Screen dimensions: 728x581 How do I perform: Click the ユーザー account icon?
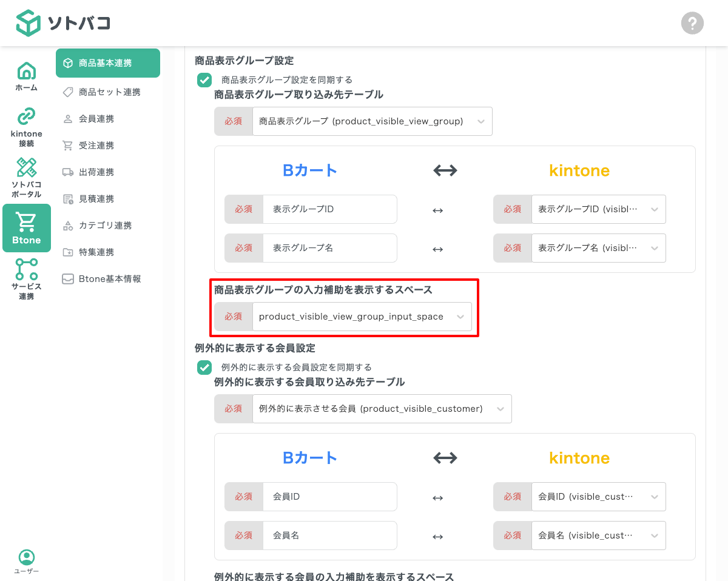pyautogui.click(x=26, y=557)
